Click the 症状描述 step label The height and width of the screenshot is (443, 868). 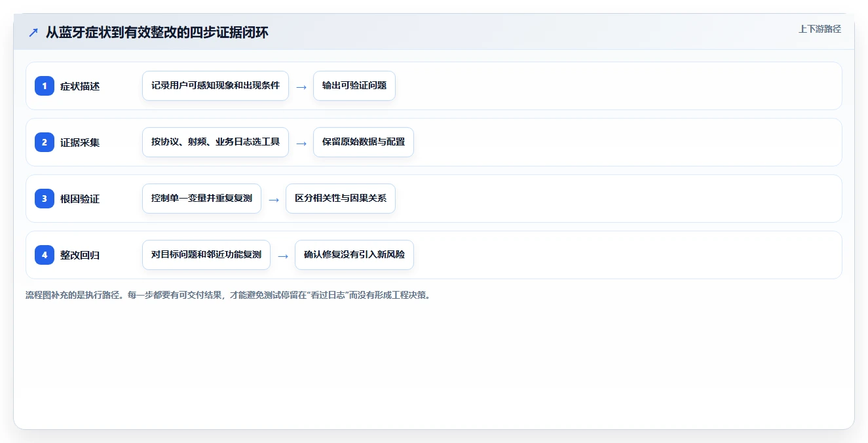coord(80,86)
